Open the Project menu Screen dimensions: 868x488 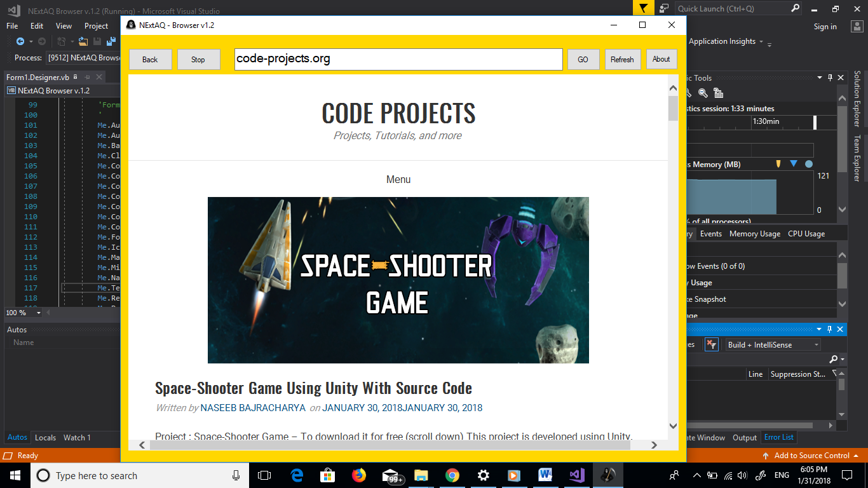coord(96,26)
